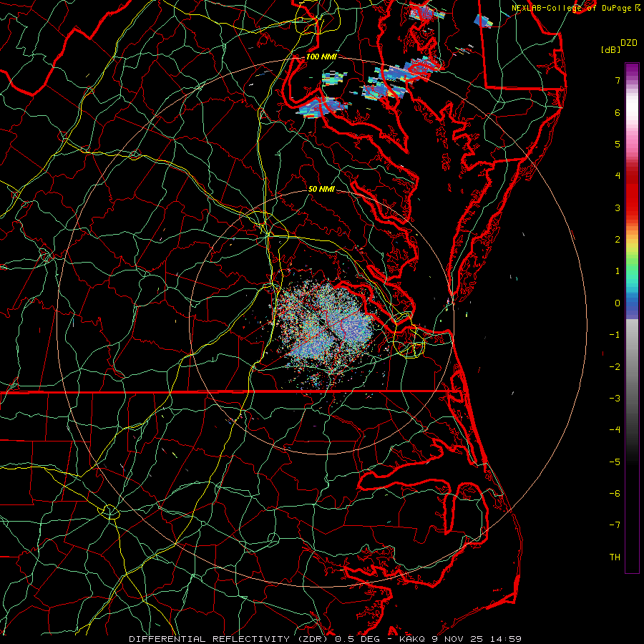Viewport: 644px width, 644px height.
Task: Click the 4 value on the color scale
Action: (x=618, y=176)
